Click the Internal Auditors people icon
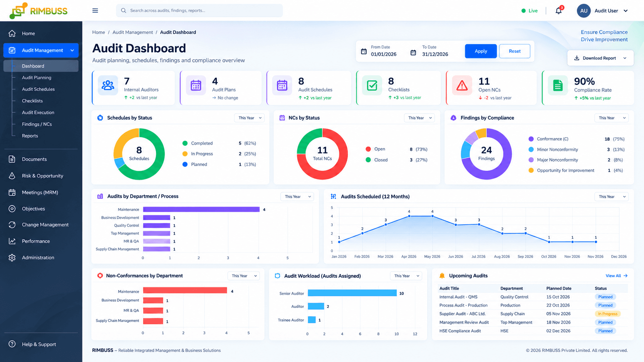The width and height of the screenshot is (644, 362). [x=108, y=85]
